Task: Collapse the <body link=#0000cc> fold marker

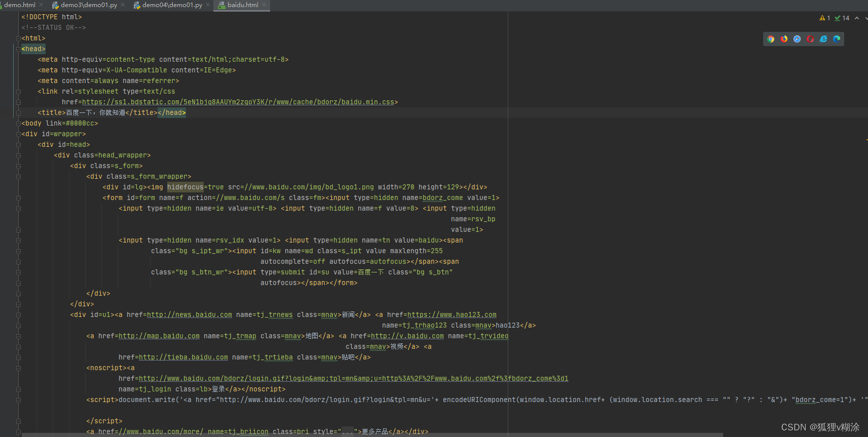Action: pos(18,124)
